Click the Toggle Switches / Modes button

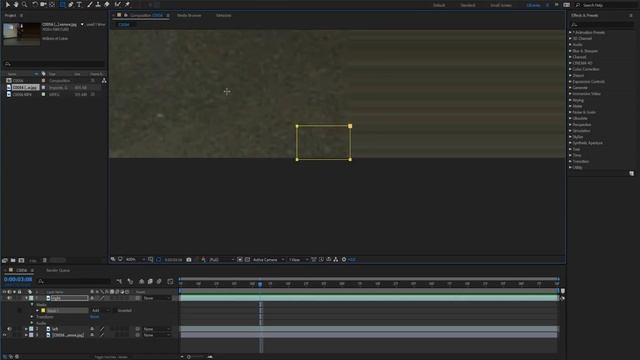click(x=111, y=357)
